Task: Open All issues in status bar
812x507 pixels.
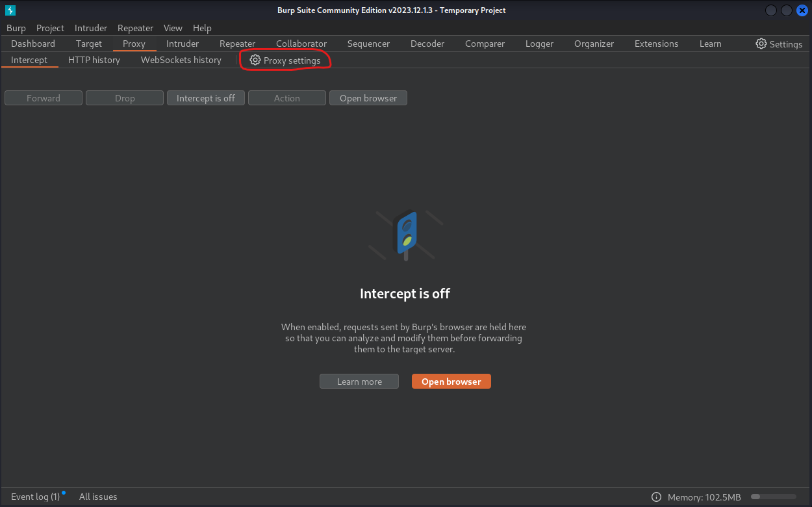Action: [98, 497]
